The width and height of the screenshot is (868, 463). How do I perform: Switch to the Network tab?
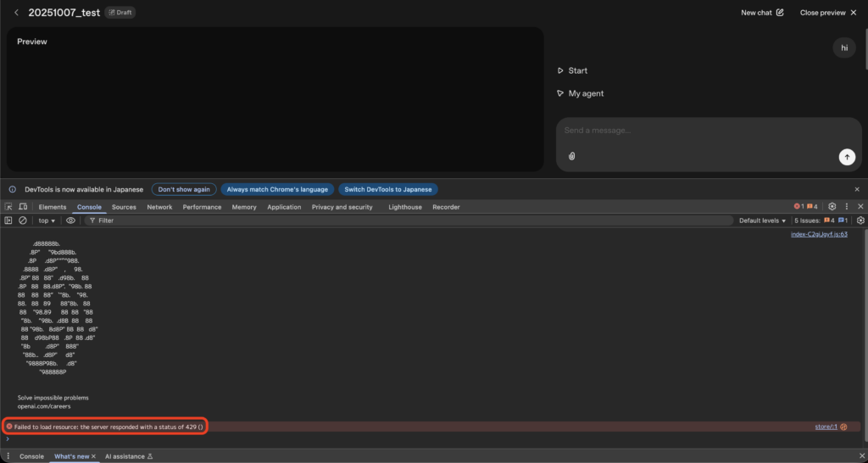point(159,207)
